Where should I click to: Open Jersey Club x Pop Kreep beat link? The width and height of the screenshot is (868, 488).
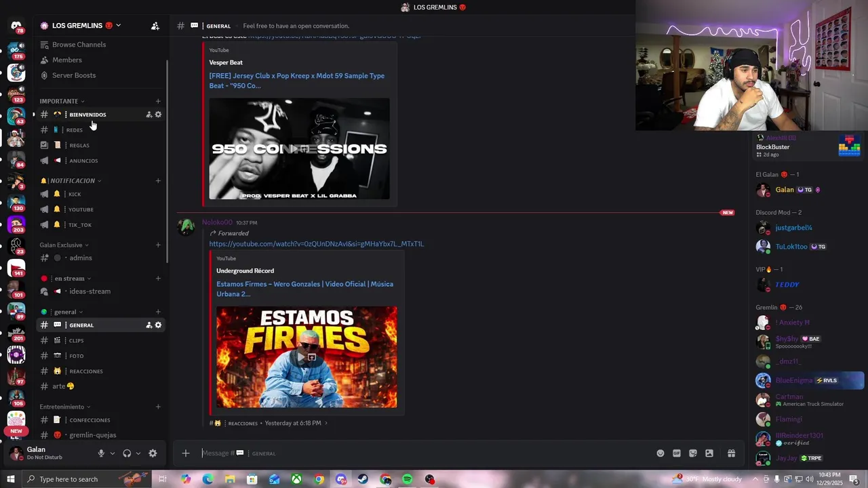[x=296, y=81]
